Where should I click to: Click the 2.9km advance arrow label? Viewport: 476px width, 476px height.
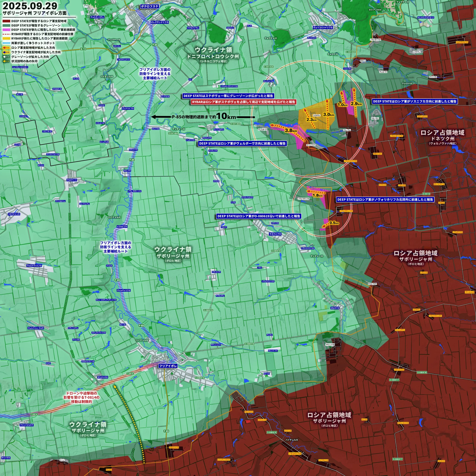(x=356, y=104)
